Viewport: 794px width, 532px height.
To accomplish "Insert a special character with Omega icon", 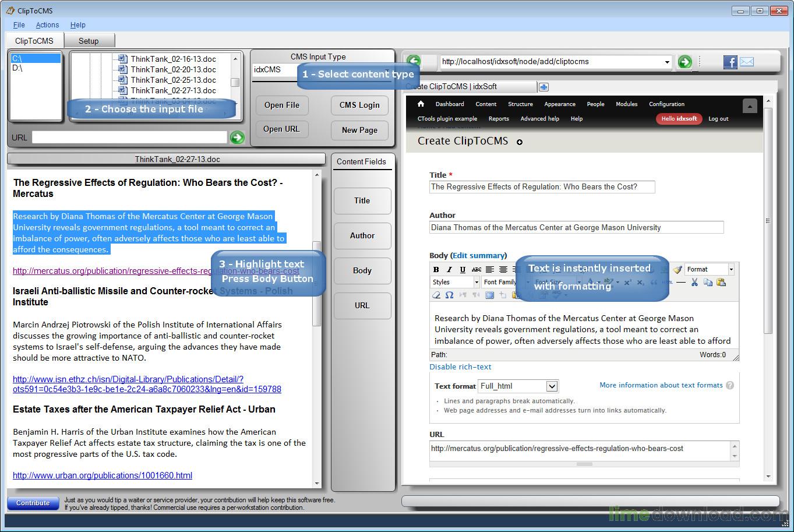I will coord(449,295).
